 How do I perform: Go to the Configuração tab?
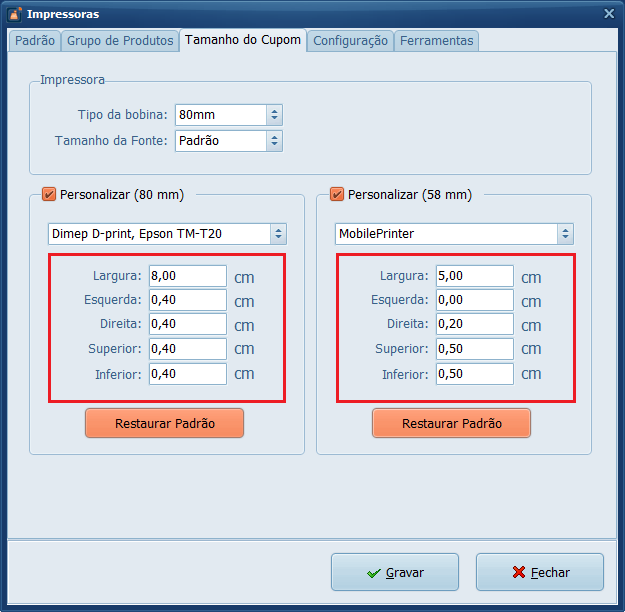pyautogui.click(x=350, y=41)
